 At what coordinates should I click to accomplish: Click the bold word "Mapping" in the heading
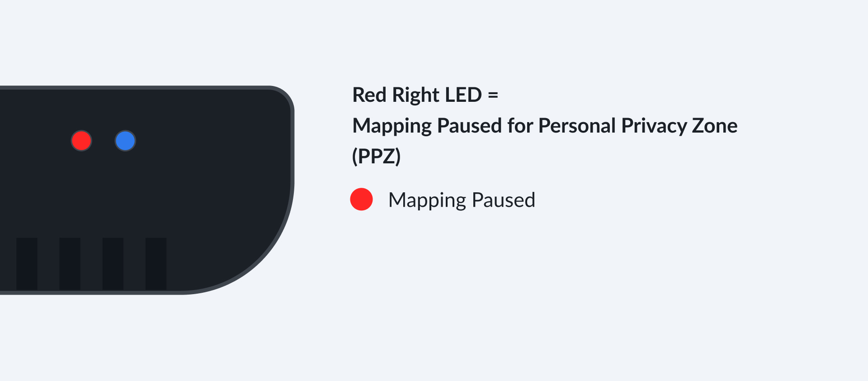(392, 126)
